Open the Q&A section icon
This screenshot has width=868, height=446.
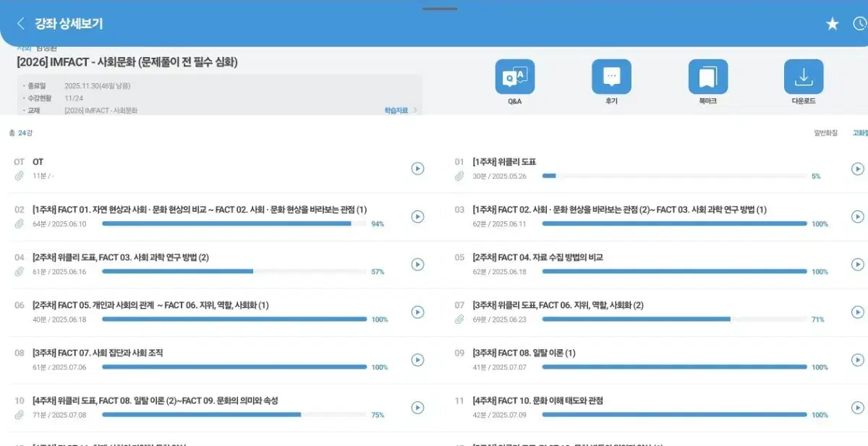tap(514, 78)
